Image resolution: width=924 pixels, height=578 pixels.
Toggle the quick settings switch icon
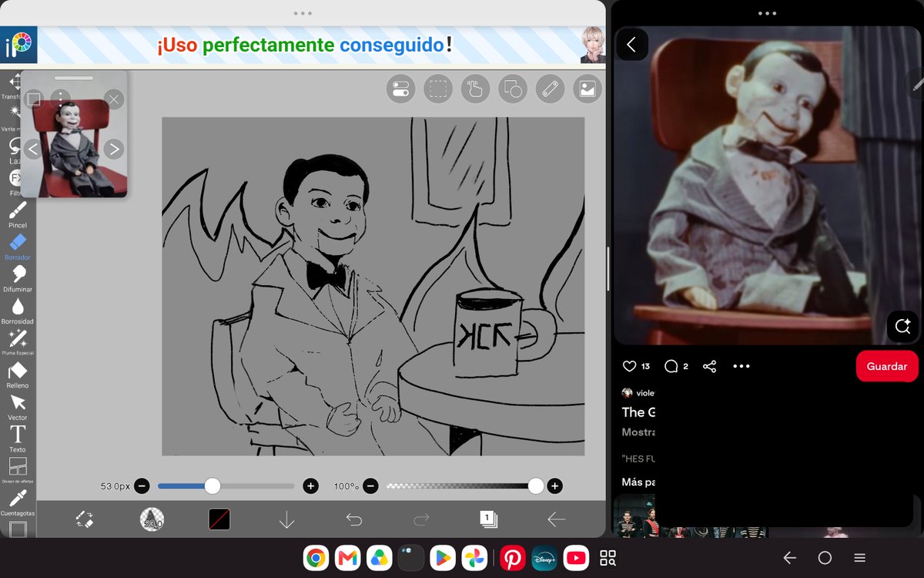[400, 89]
